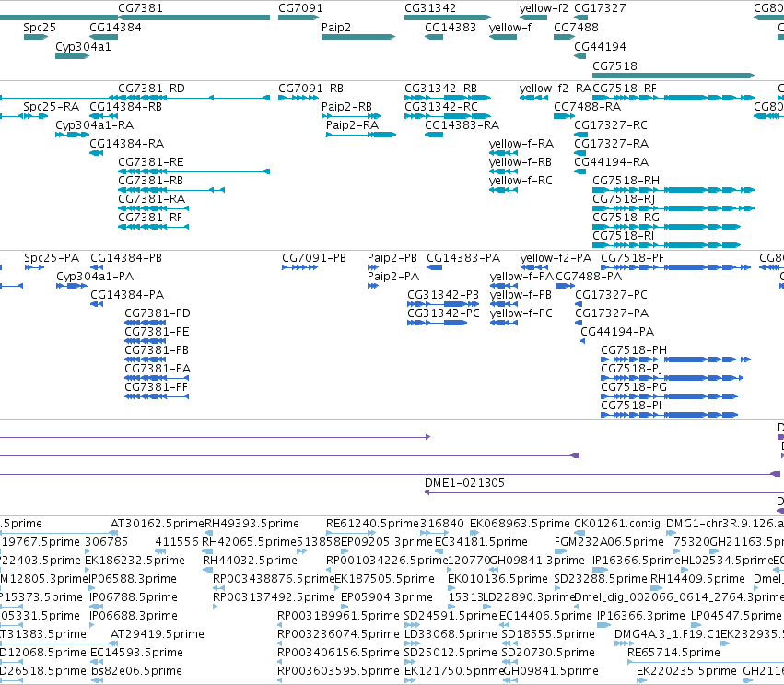Select the RH49393.5prime EST

pos(208,534)
